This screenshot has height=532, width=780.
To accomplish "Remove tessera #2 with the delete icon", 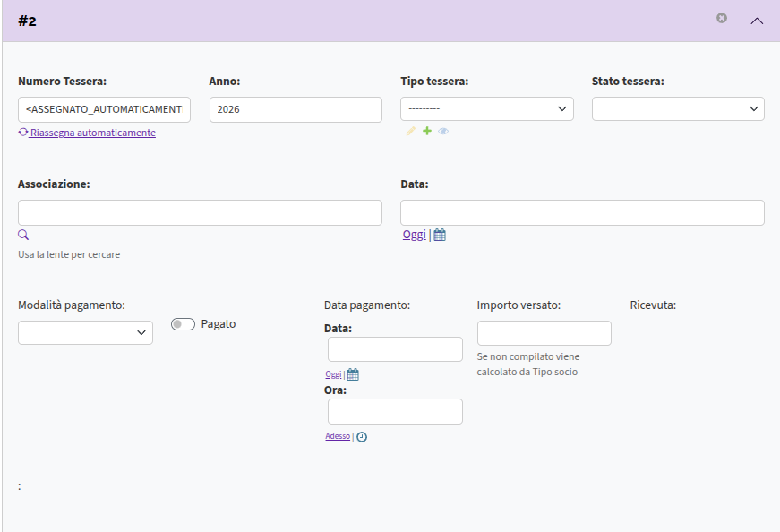I will click(x=721, y=18).
